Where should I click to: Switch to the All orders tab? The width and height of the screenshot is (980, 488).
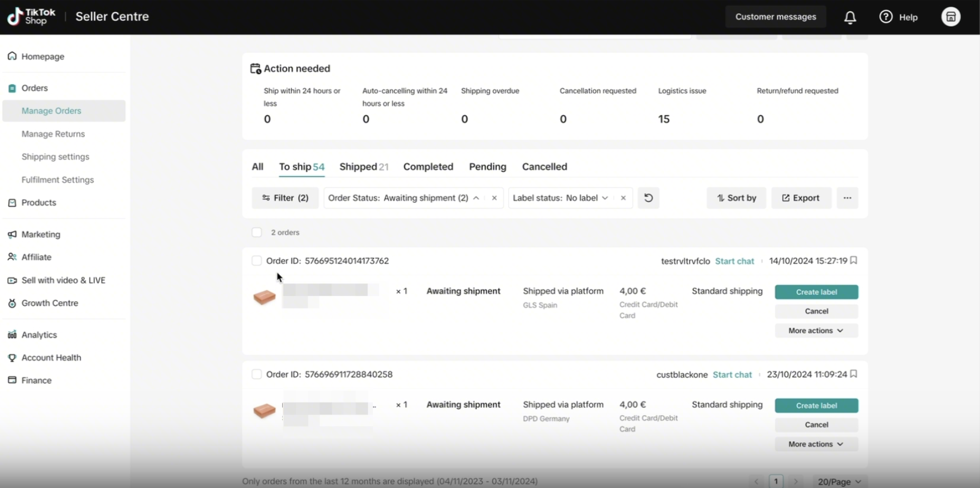[257, 167]
